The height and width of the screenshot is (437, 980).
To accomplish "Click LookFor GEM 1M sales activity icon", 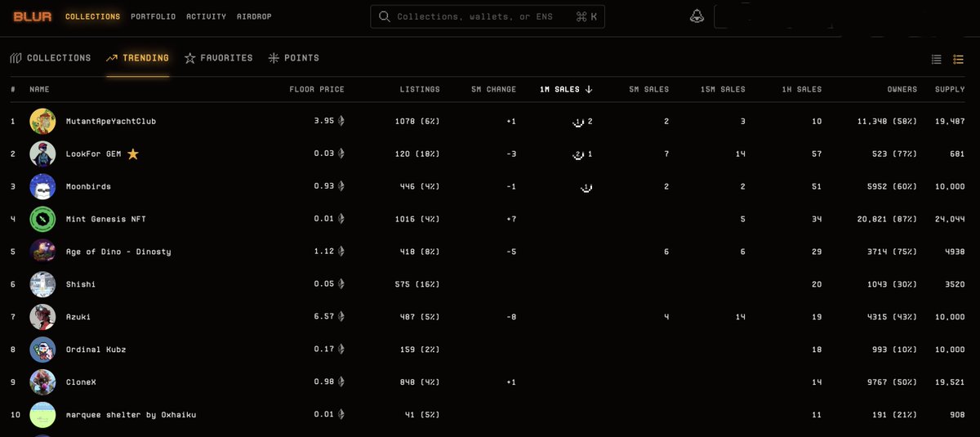I will pos(578,154).
